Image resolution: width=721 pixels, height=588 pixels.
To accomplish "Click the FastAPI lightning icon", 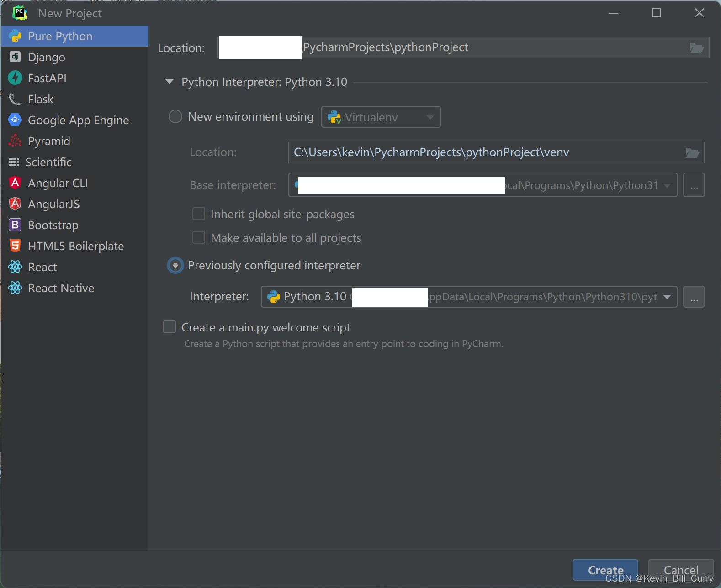I will pyautogui.click(x=15, y=78).
